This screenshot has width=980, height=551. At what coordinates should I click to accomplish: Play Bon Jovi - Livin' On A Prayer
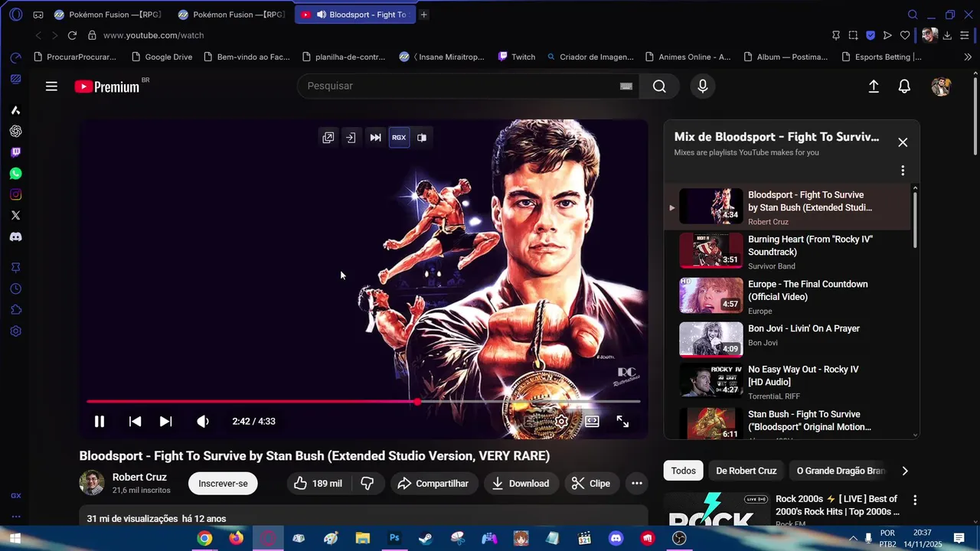789,339
